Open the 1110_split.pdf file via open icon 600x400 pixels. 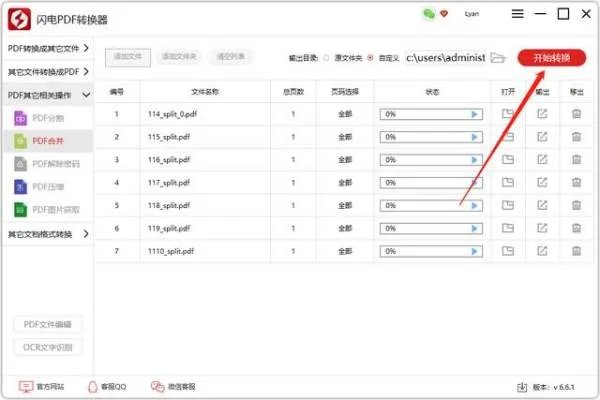click(508, 251)
